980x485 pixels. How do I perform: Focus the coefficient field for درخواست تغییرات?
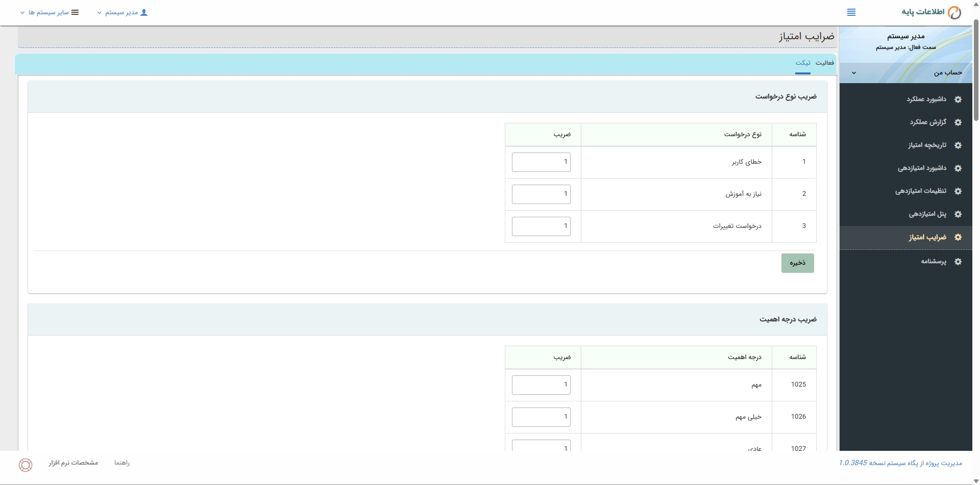pos(541,226)
